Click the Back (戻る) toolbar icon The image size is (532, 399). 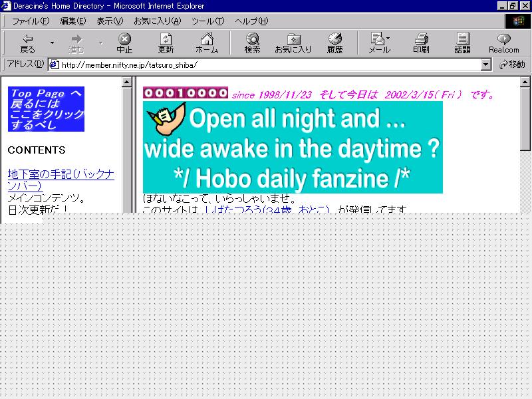click(28, 43)
